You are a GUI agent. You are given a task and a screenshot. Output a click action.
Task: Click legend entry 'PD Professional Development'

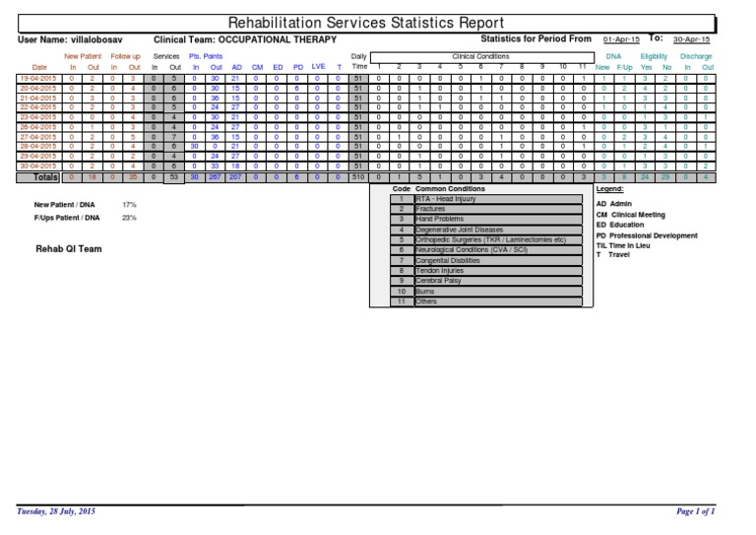click(x=647, y=235)
